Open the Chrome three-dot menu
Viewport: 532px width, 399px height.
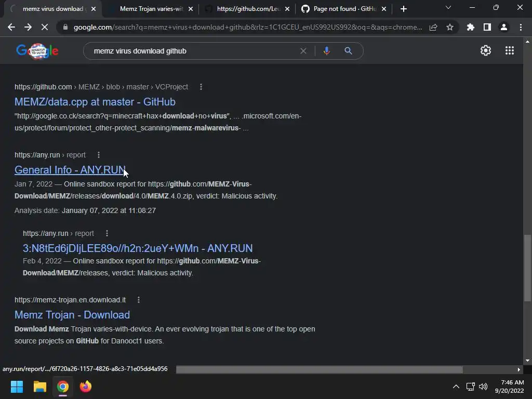(x=521, y=27)
